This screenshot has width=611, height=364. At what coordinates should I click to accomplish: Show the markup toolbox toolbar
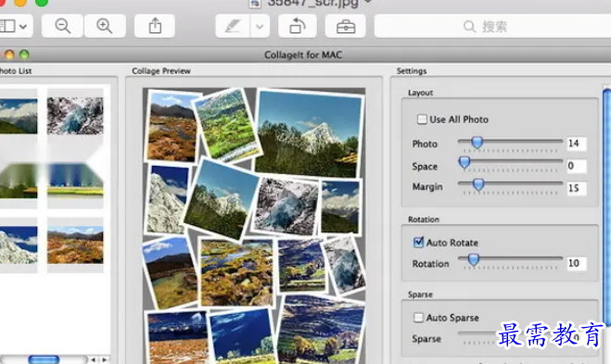346,26
